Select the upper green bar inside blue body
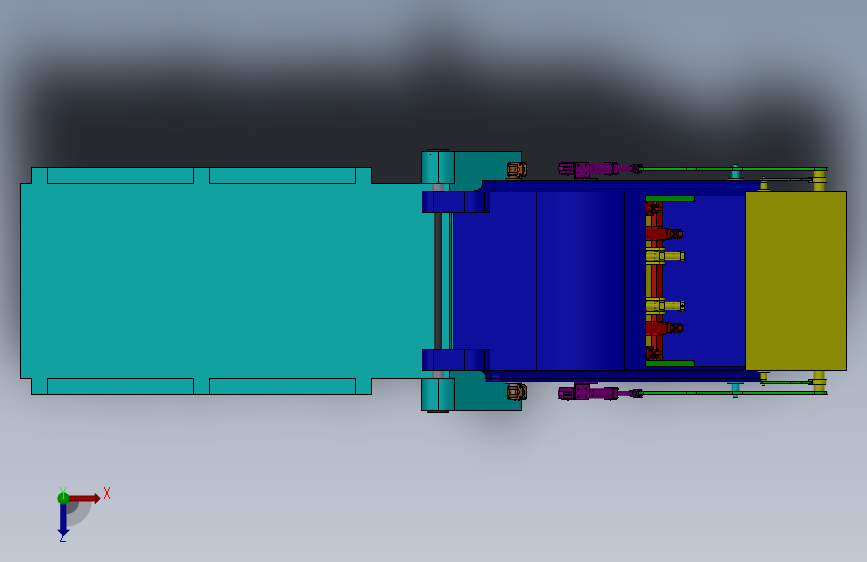867x562 pixels. point(670,199)
